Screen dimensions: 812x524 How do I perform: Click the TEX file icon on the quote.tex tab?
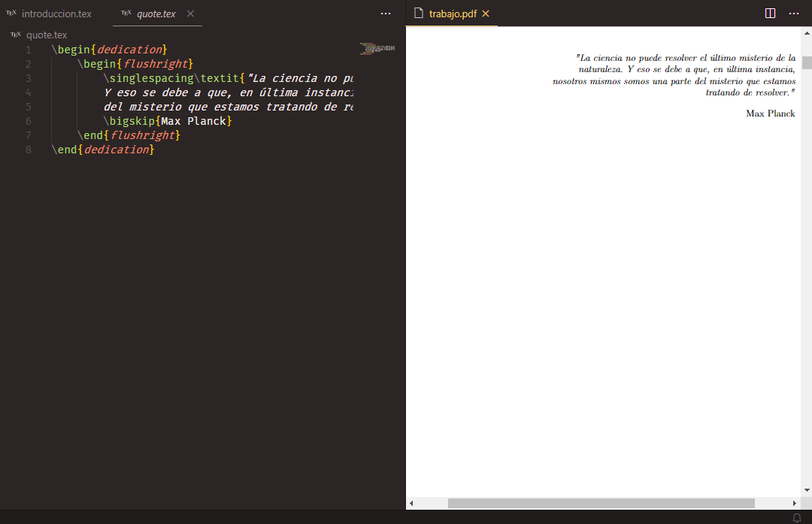click(125, 12)
